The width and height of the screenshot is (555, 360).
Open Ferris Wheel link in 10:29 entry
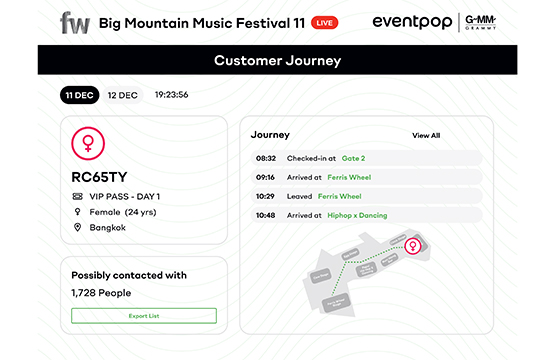[x=339, y=196]
